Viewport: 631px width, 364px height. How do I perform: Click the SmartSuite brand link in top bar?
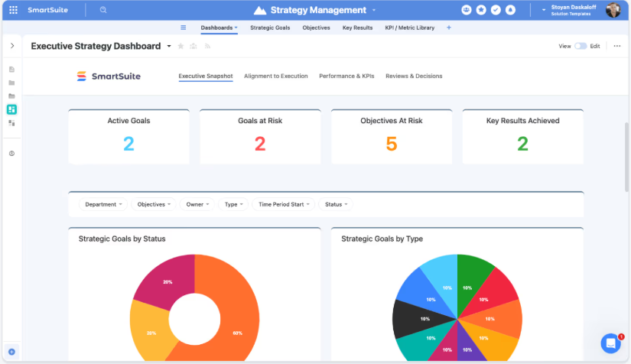[x=48, y=10]
